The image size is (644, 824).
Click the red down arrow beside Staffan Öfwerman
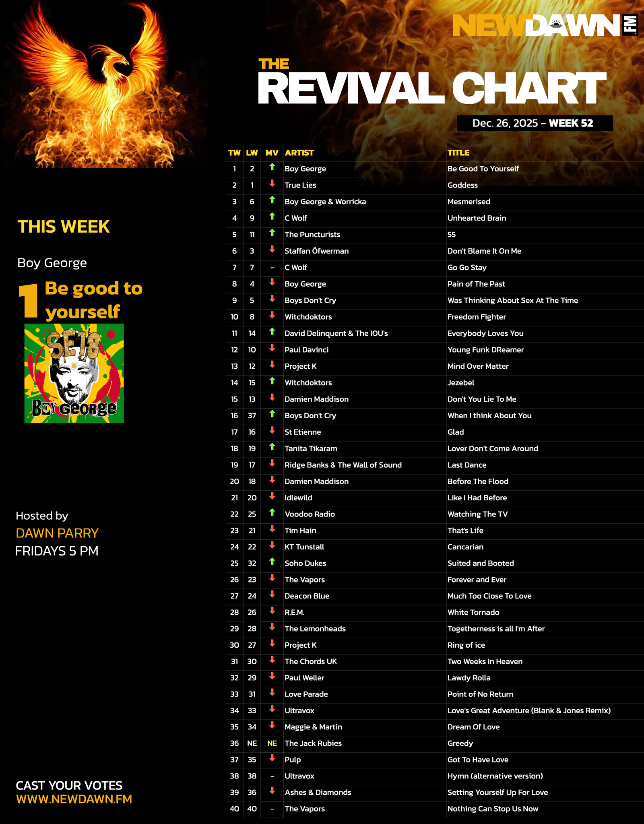tap(272, 249)
